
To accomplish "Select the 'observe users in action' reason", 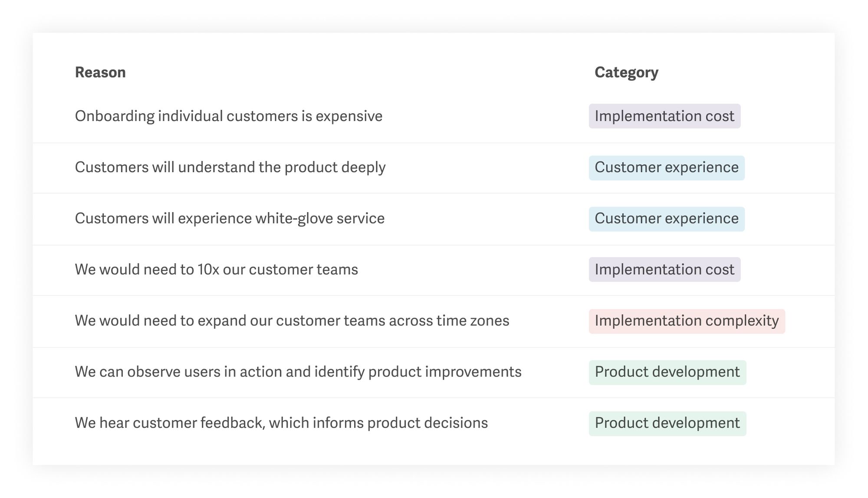I will 298,372.
